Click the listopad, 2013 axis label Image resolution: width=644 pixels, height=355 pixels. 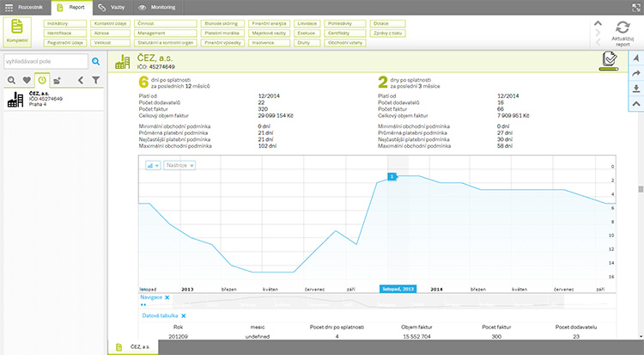[398, 289]
